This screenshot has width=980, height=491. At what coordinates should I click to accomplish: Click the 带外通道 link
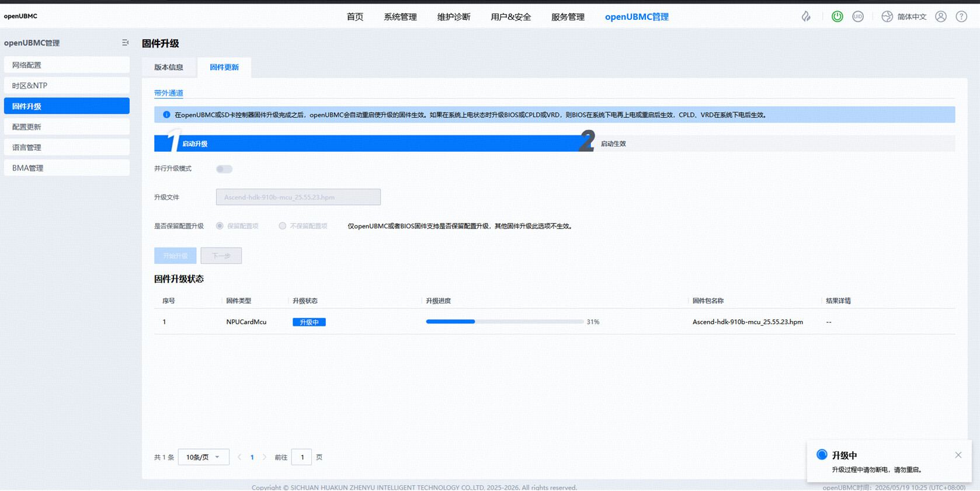pyautogui.click(x=169, y=93)
